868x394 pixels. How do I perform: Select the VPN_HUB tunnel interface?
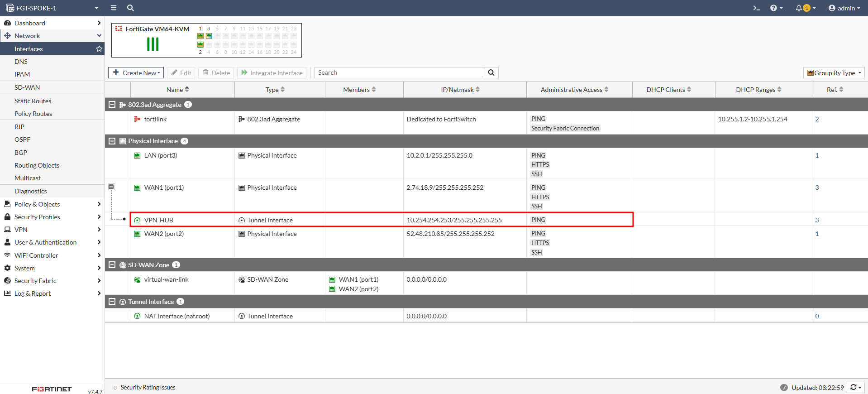[486, 220]
